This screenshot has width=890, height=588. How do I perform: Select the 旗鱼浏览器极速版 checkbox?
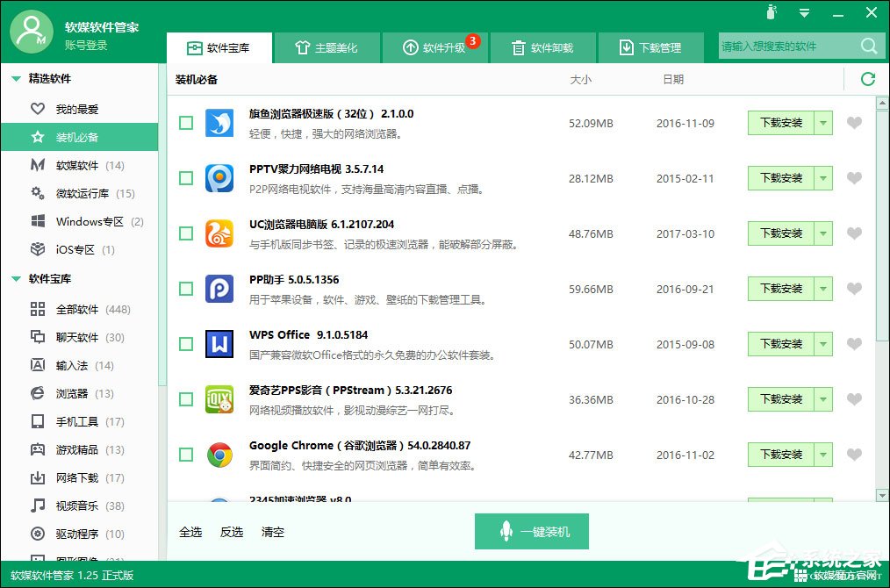tap(185, 123)
